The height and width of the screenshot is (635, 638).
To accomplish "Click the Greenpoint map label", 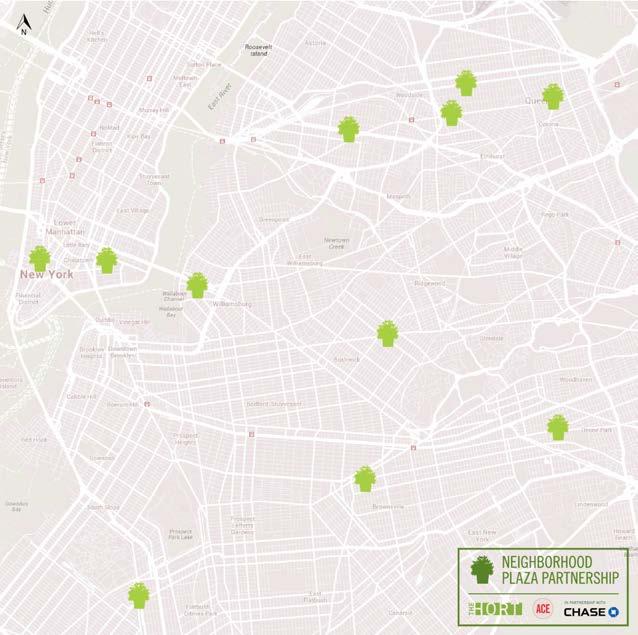I will pos(274,220).
